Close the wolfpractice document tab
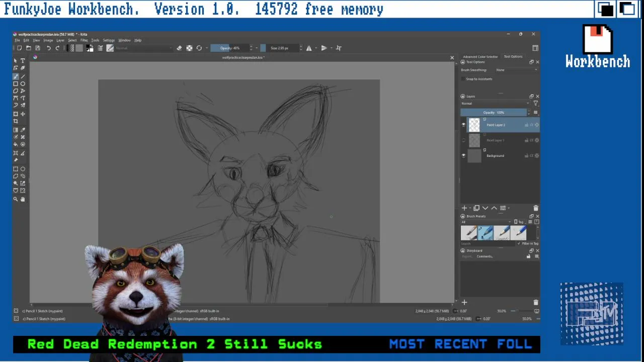The height and width of the screenshot is (362, 644). click(x=452, y=57)
